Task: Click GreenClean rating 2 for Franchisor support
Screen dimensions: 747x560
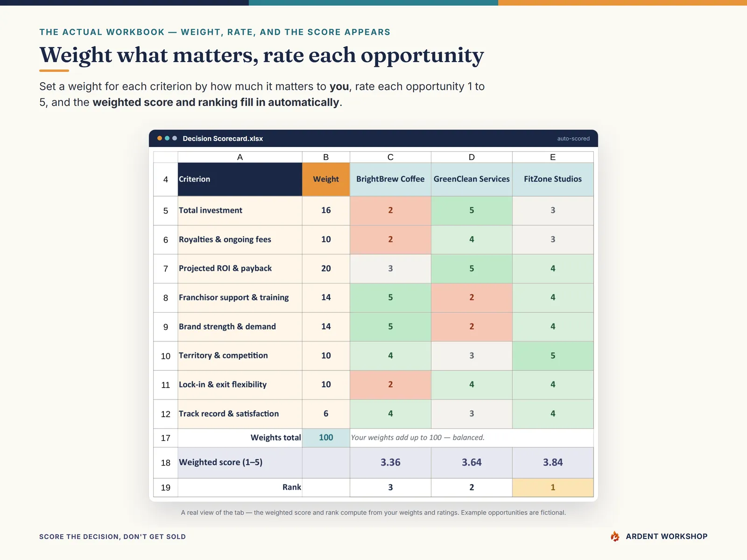Action: click(472, 297)
